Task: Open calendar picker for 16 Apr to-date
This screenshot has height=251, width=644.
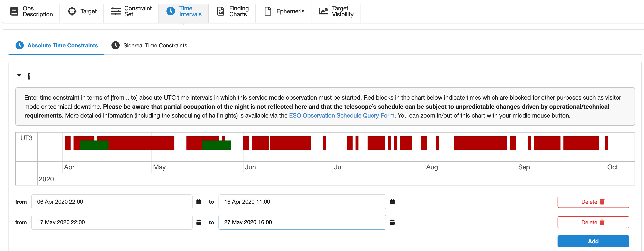Action: coord(392,202)
